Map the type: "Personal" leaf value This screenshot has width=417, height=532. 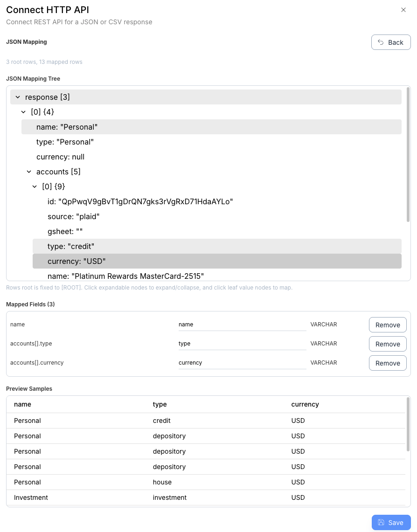(x=65, y=142)
